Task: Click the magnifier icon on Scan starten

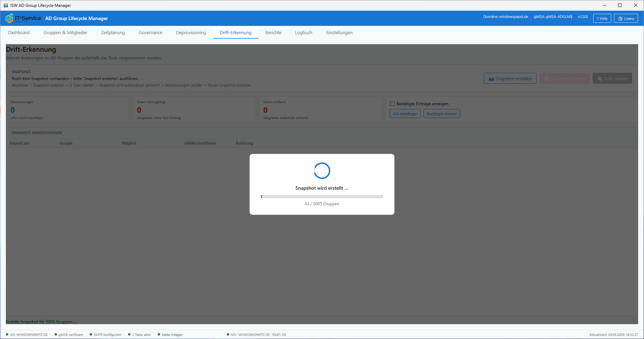Action: (x=600, y=79)
